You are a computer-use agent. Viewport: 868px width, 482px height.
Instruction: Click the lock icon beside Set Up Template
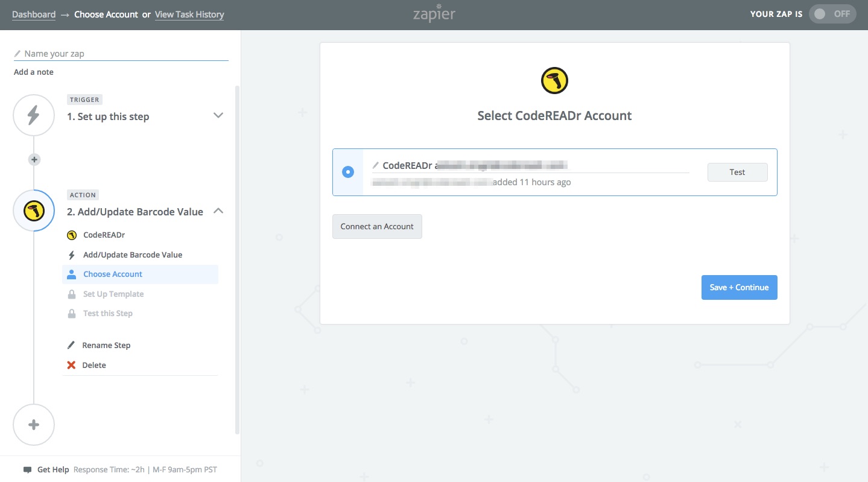click(72, 294)
